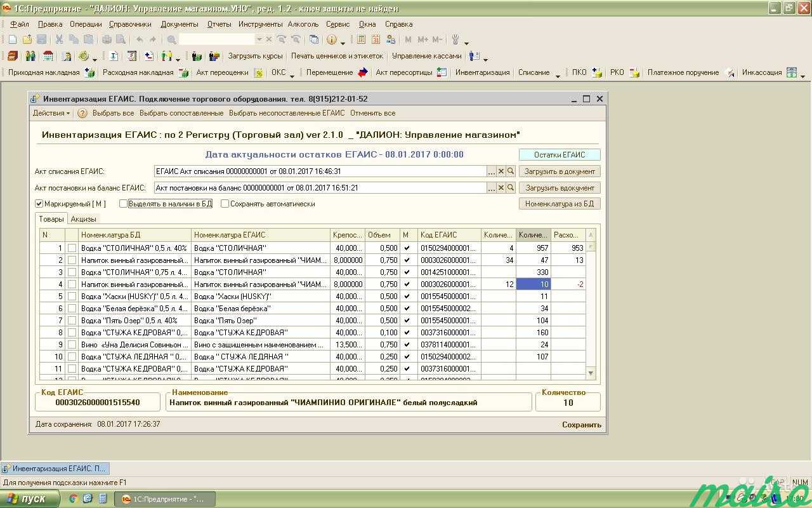Click the Загрузить в документ button
The height and width of the screenshot is (508, 812).
[x=560, y=171]
